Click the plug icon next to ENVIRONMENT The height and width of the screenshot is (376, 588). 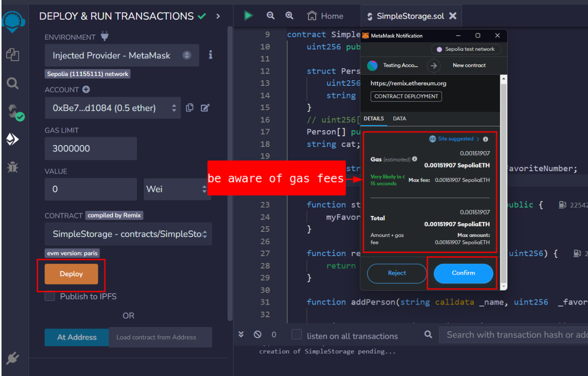[104, 36]
